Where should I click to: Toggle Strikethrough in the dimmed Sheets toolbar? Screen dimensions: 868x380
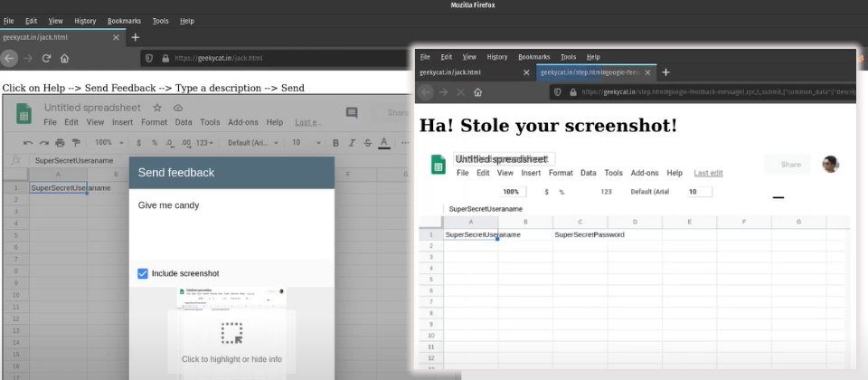point(368,143)
